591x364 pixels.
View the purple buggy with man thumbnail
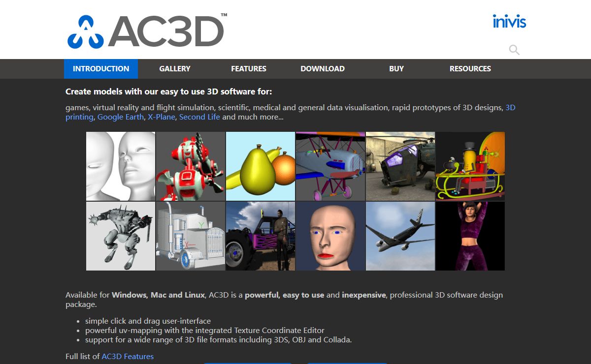[261, 236]
